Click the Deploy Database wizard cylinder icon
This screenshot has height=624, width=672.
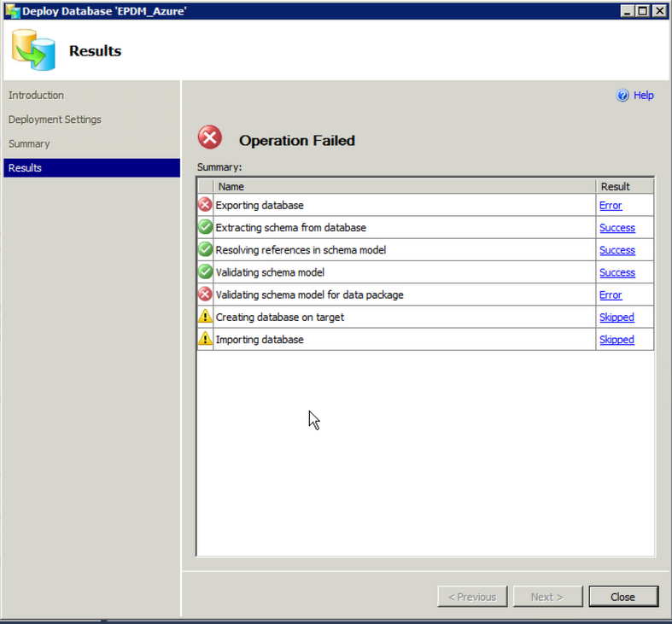click(x=33, y=50)
